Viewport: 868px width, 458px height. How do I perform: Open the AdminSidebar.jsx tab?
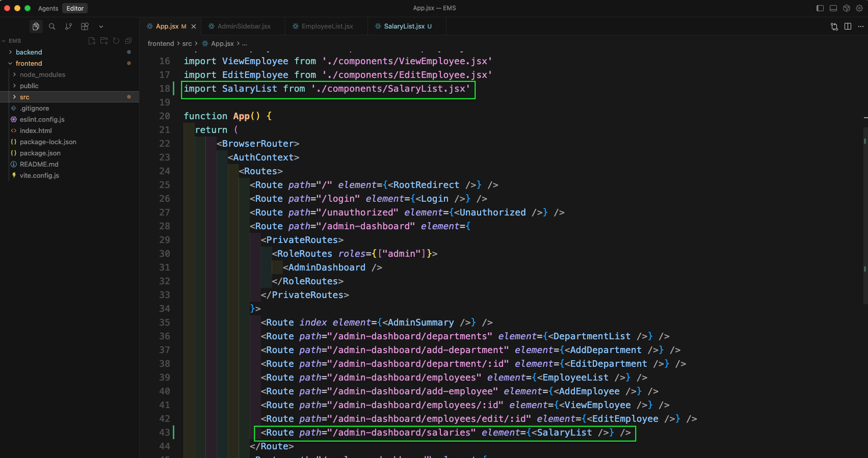244,26
